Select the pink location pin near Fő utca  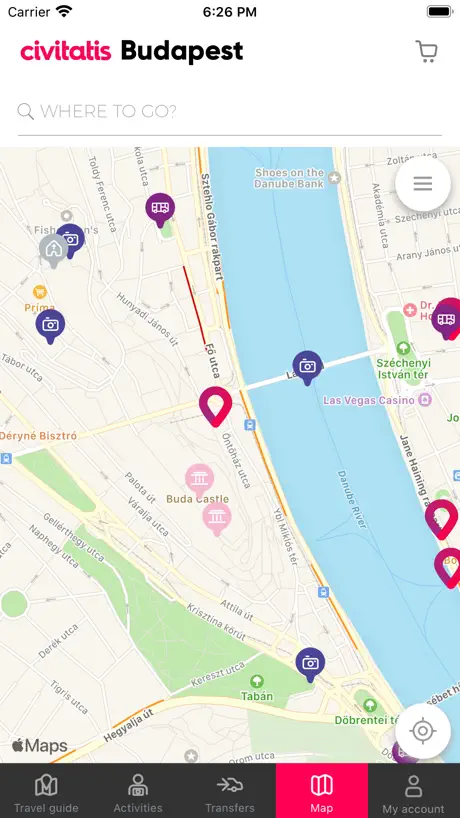(215, 406)
